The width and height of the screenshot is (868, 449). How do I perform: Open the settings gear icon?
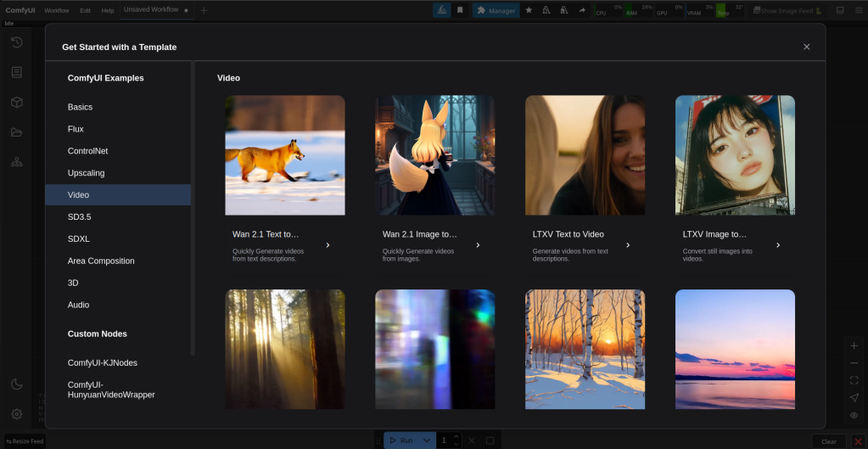(16, 414)
